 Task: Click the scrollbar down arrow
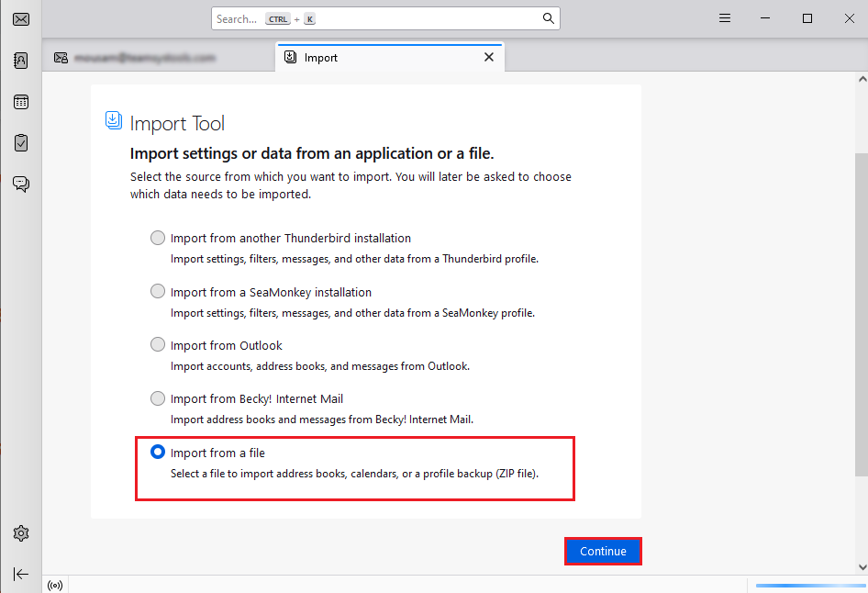[862, 567]
